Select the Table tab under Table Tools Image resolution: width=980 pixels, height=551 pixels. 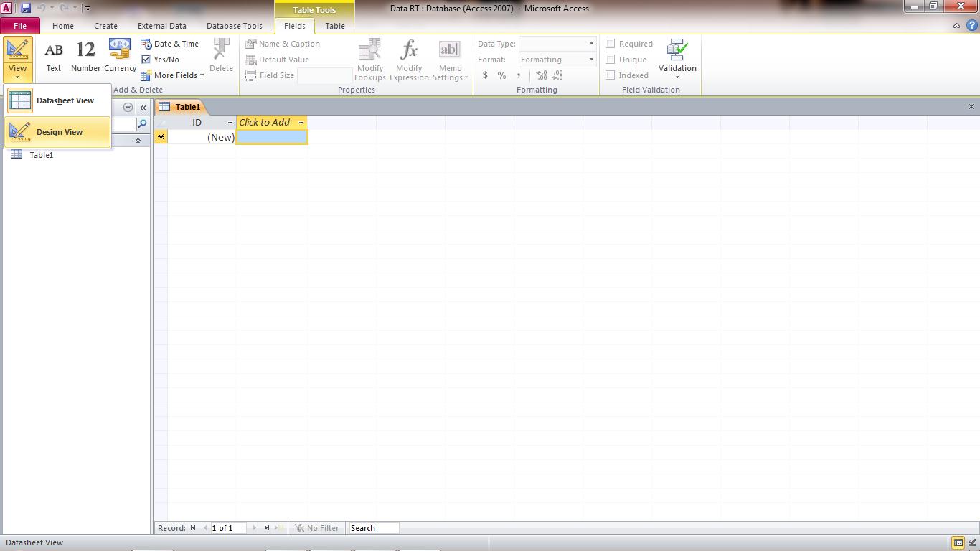click(335, 26)
